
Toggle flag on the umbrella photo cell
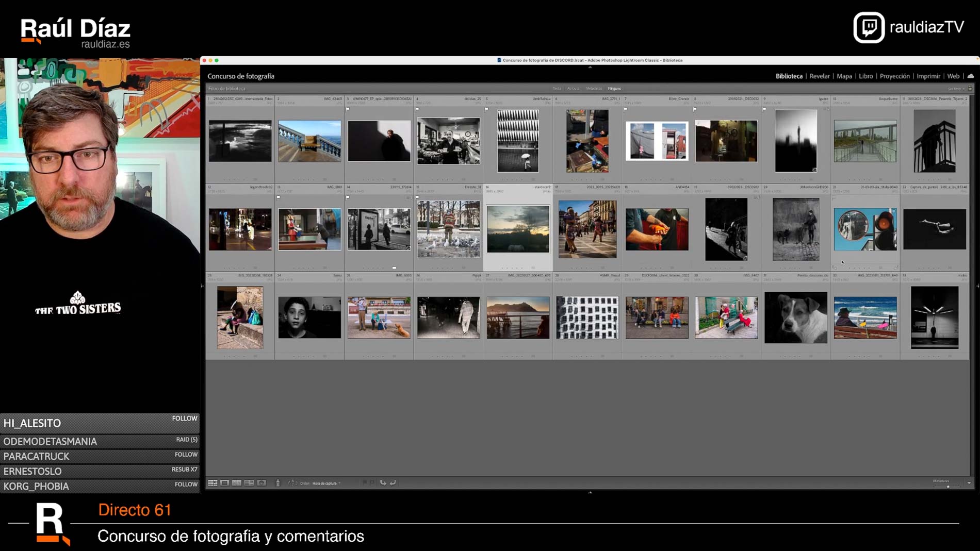coord(486,109)
